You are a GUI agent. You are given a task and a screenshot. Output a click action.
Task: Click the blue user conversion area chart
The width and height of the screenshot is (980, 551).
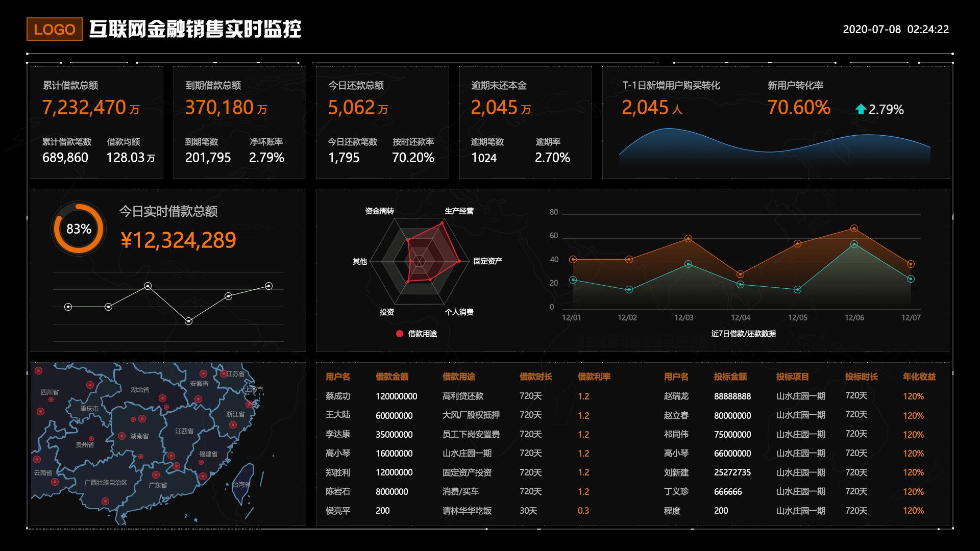point(775,147)
